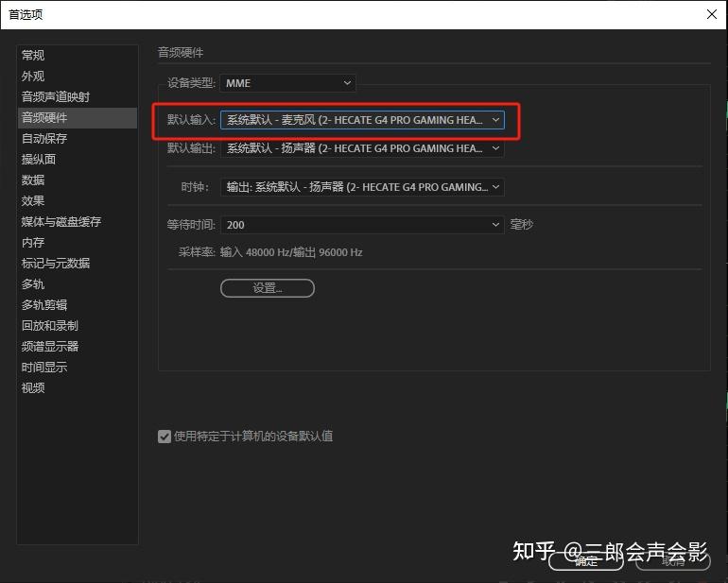The image size is (728, 583).
Task: Close the 首选项 dialog
Action: click(712, 14)
